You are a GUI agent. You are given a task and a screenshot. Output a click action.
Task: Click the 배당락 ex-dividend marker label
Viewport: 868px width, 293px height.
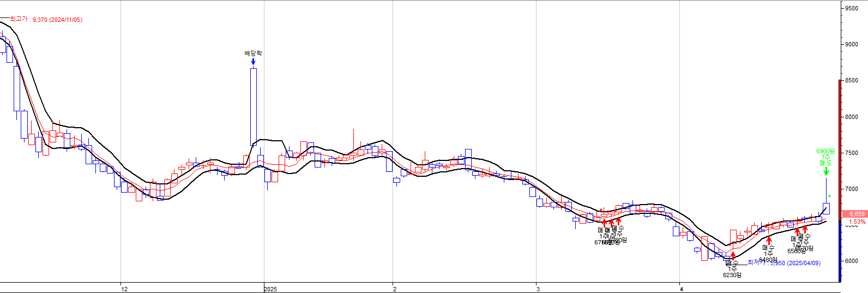(253, 53)
